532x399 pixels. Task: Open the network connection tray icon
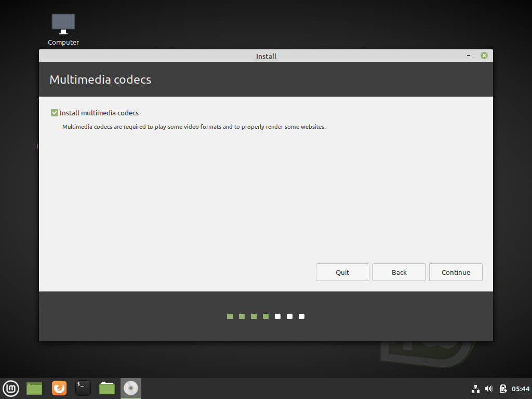[x=476, y=389]
